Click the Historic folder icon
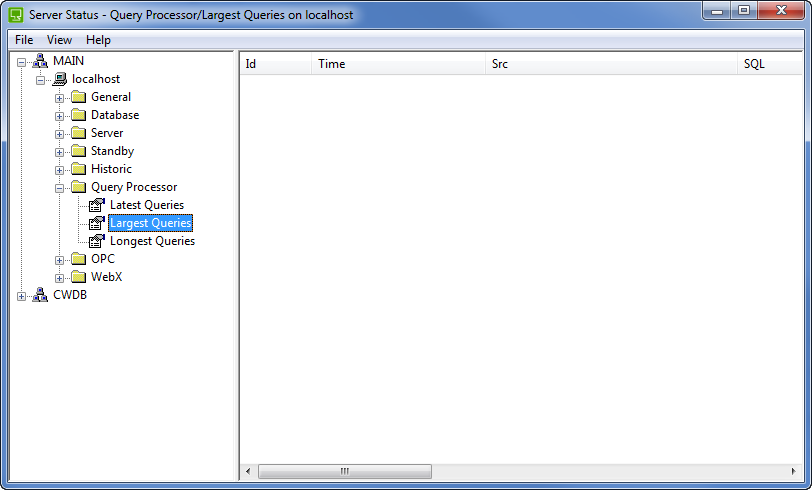Screen dimensions: 812x490 click(78, 169)
